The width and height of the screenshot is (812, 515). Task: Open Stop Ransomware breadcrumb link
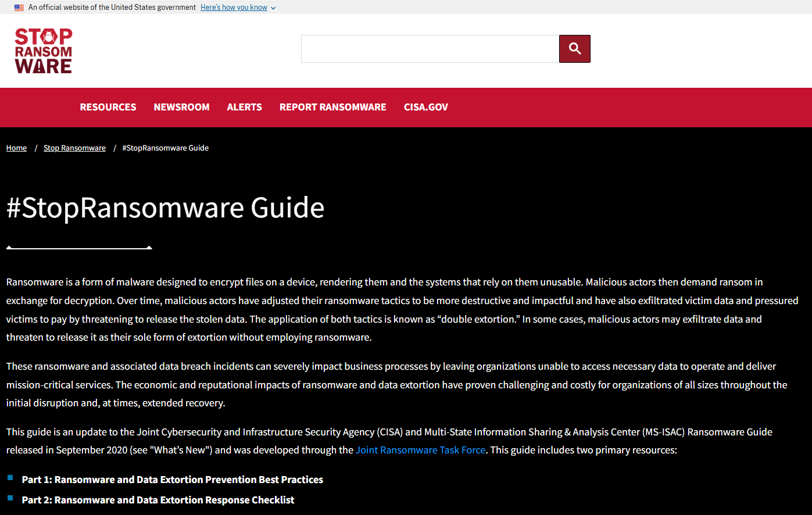tap(74, 148)
